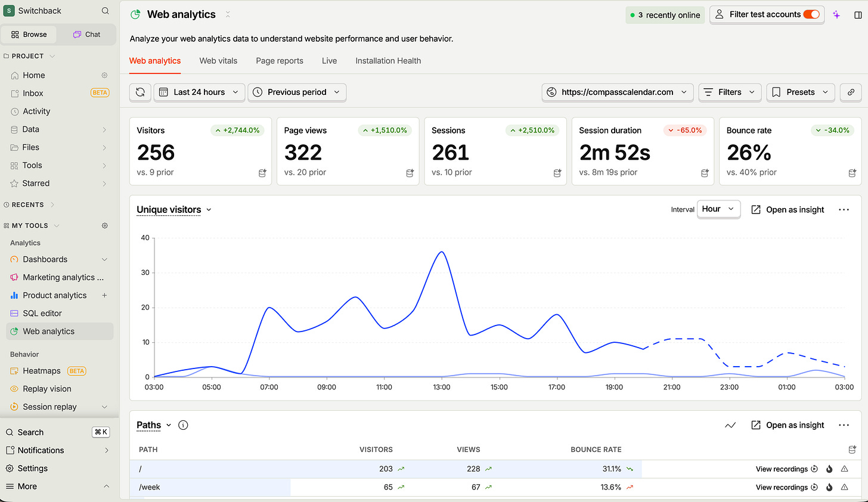Toggle Filter test accounts switch
This screenshot has width=868, height=502.
point(811,14)
